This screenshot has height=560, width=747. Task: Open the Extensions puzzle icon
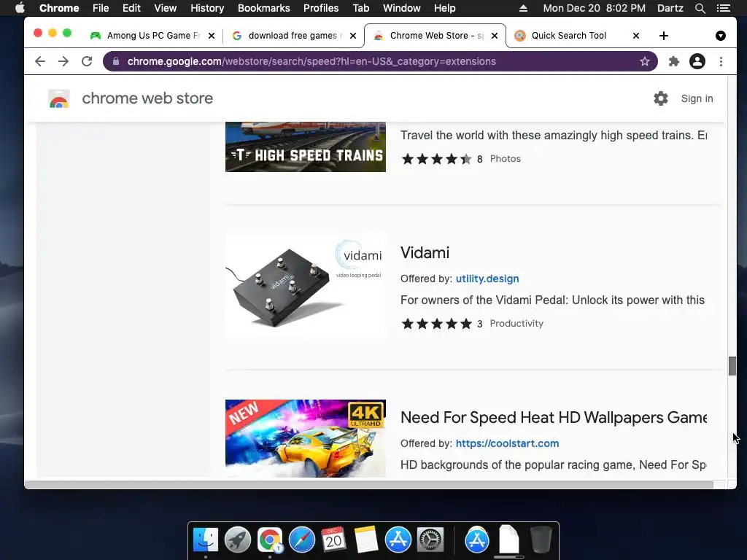click(673, 61)
